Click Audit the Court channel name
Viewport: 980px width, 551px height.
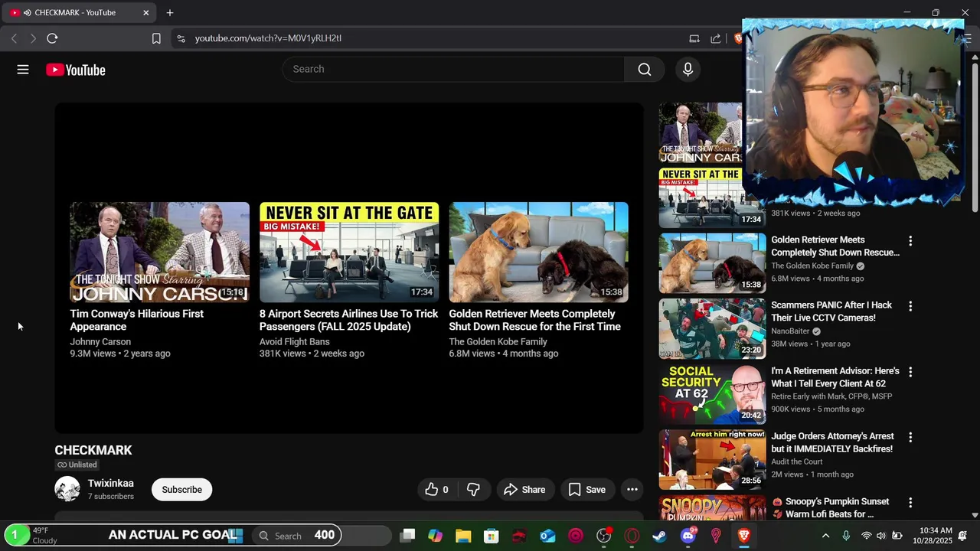tap(797, 461)
